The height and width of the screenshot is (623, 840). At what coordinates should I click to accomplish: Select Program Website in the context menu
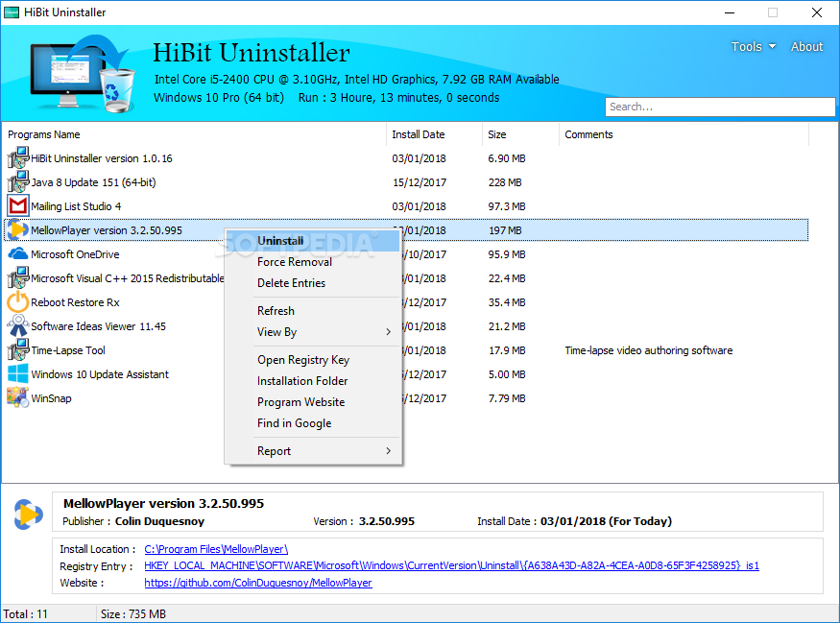pos(313,402)
